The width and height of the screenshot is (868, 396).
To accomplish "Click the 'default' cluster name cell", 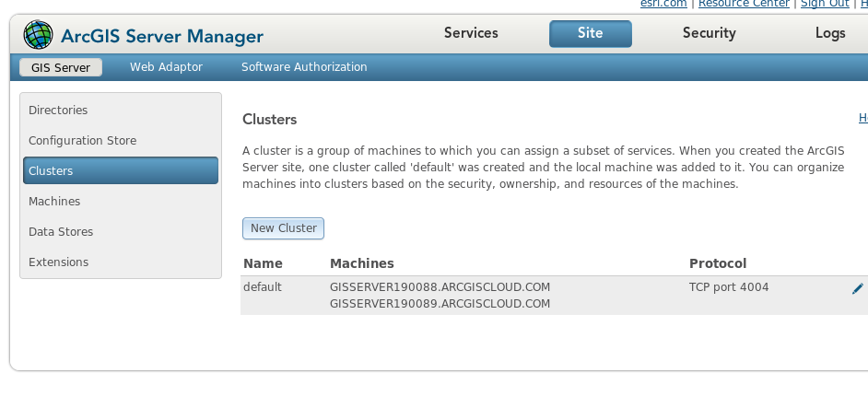I will pos(263,287).
